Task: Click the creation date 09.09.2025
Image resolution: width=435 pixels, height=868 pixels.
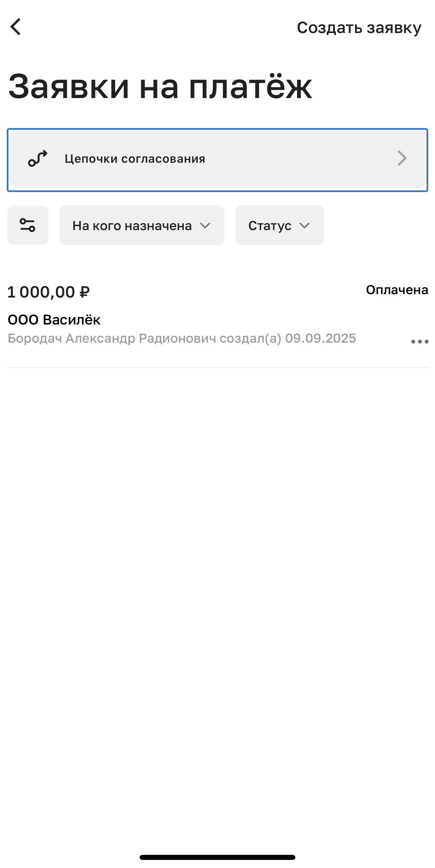Action: point(320,338)
